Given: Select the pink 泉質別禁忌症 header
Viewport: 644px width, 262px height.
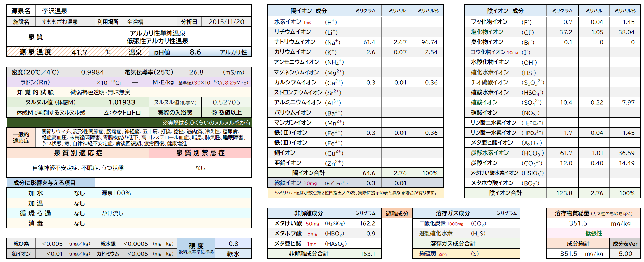Looking at the screenshot, I should (200, 153).
